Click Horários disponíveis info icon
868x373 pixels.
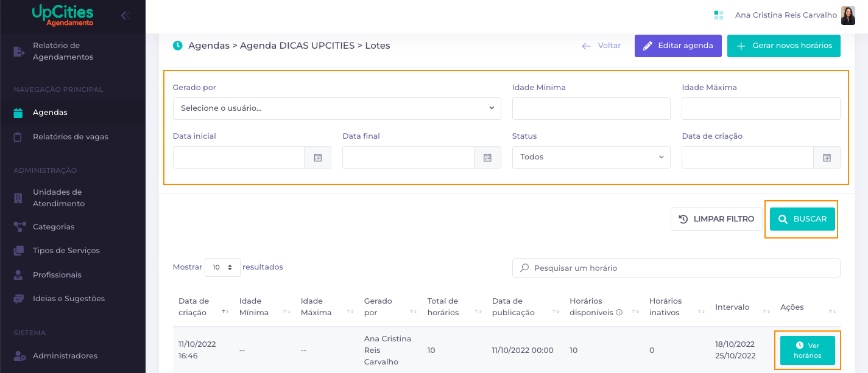[x=619, y=313]
